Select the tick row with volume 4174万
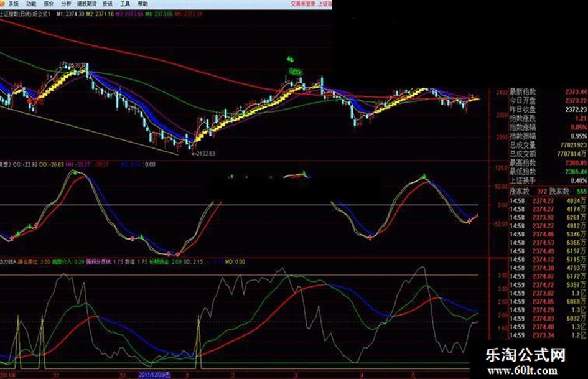The width and height of the screenshot is (588, 379). click(548, 209)
